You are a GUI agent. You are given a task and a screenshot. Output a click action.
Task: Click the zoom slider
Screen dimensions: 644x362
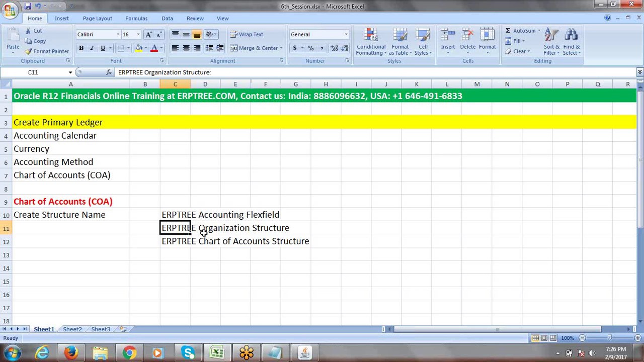[x=609, y=338]
